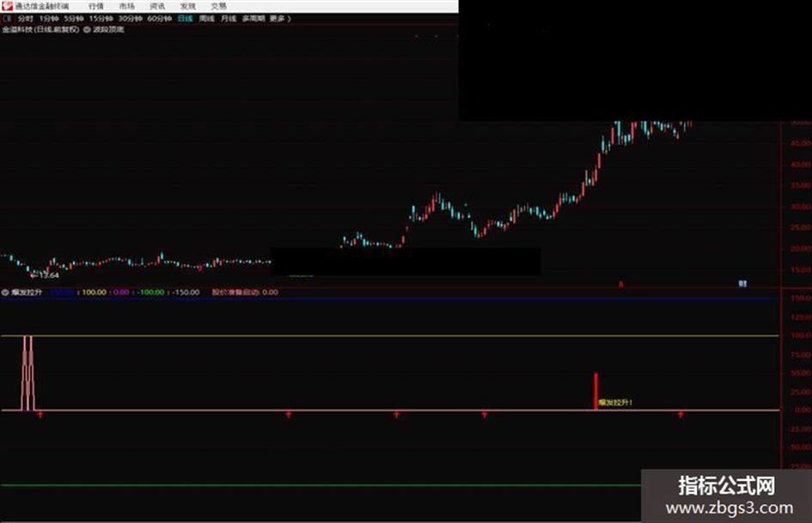
Task: Select the 日线 daily period
Action: (x=185, y=19)
